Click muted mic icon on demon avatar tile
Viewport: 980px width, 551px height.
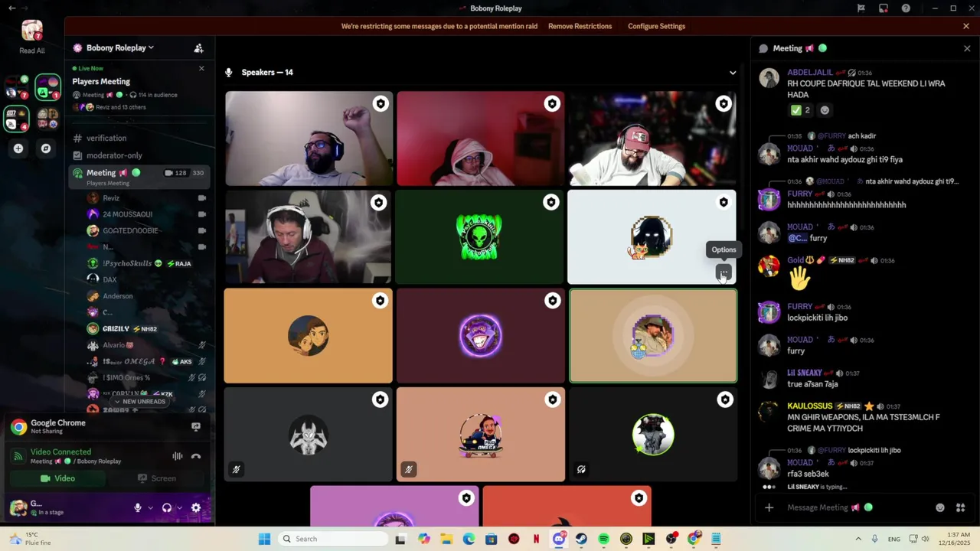[237, 470]
